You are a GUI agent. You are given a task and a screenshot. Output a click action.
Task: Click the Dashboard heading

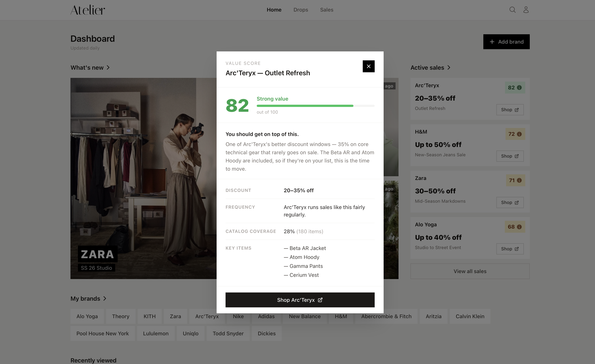point(92,39)
